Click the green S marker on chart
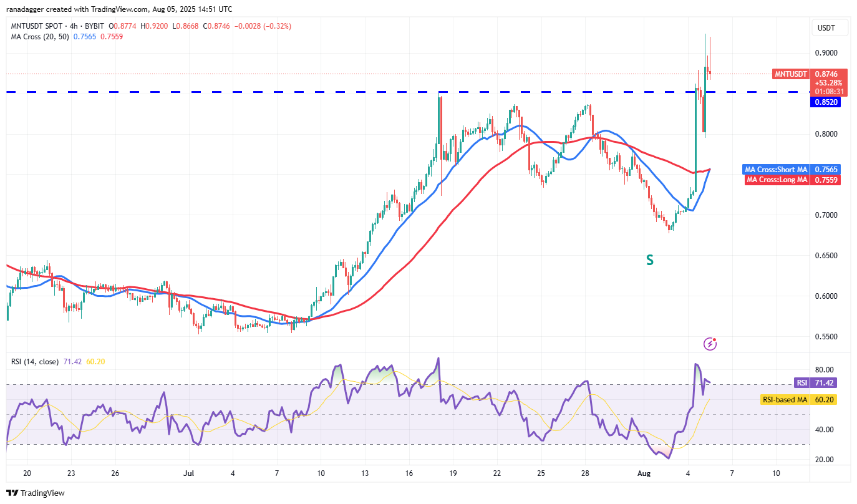 pyautogui.click(x=649, y=261)
